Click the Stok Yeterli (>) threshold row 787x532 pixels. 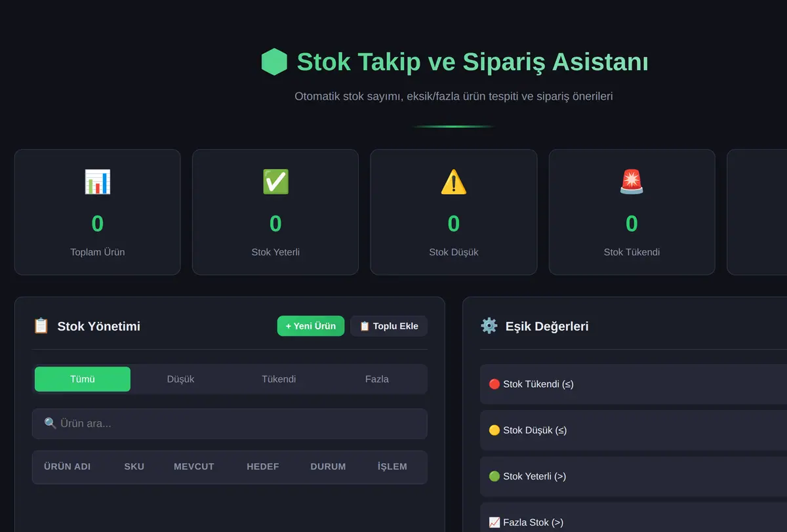[634, 476]
